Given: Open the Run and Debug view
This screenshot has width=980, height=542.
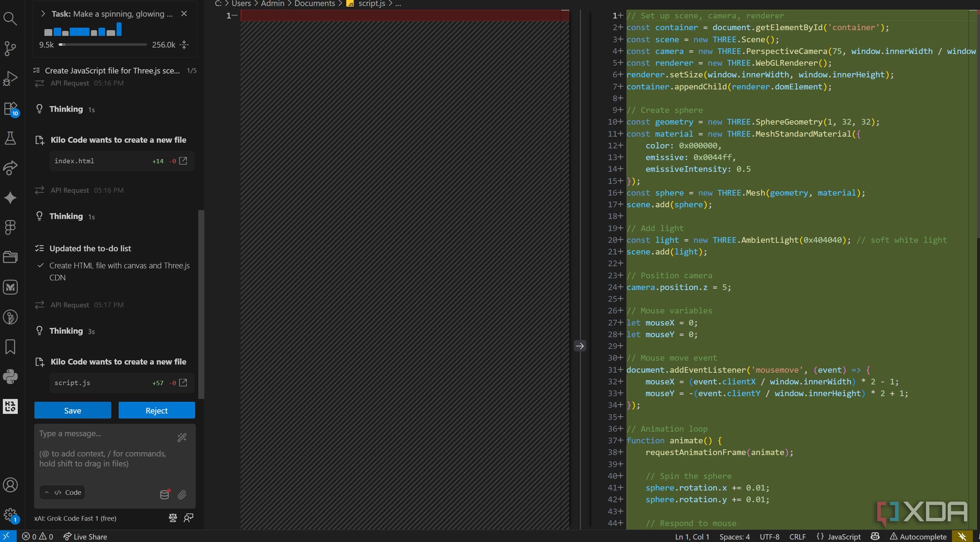Looking at the screenshot, I should click(x=10, y=78).
